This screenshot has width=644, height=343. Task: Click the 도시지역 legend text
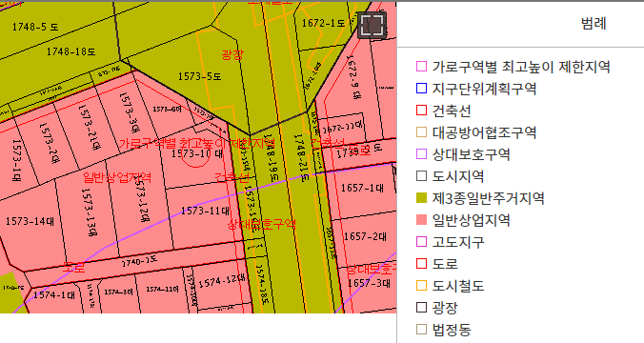coord(458,176)
